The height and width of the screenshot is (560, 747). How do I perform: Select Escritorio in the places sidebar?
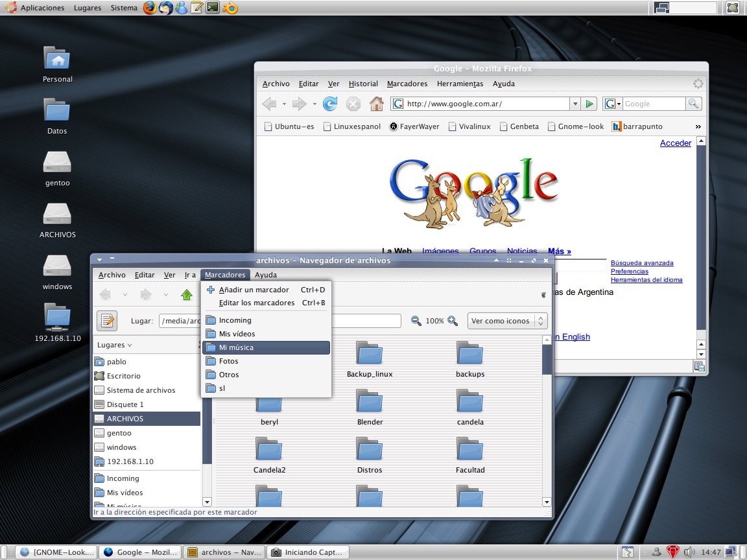[x=147, y=376]
